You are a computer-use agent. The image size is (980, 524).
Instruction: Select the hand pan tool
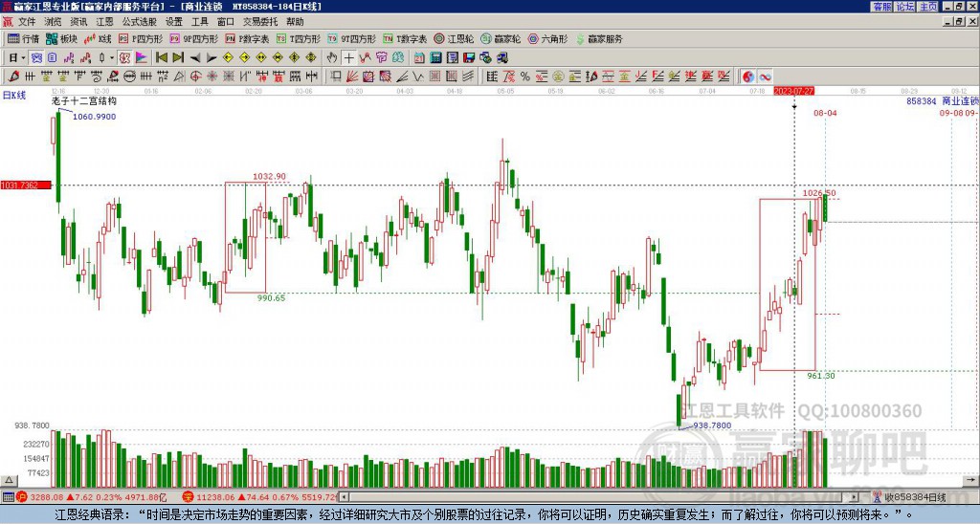tap(332, 57)
